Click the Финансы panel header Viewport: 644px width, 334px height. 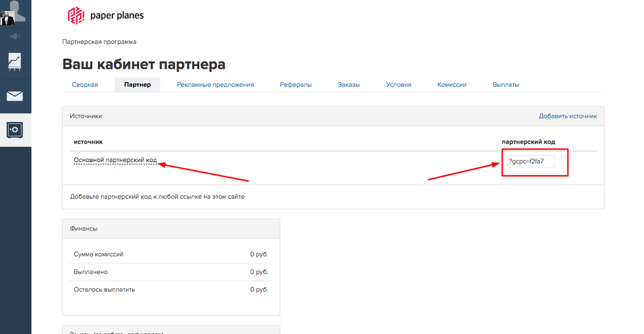tap(171, 229)
